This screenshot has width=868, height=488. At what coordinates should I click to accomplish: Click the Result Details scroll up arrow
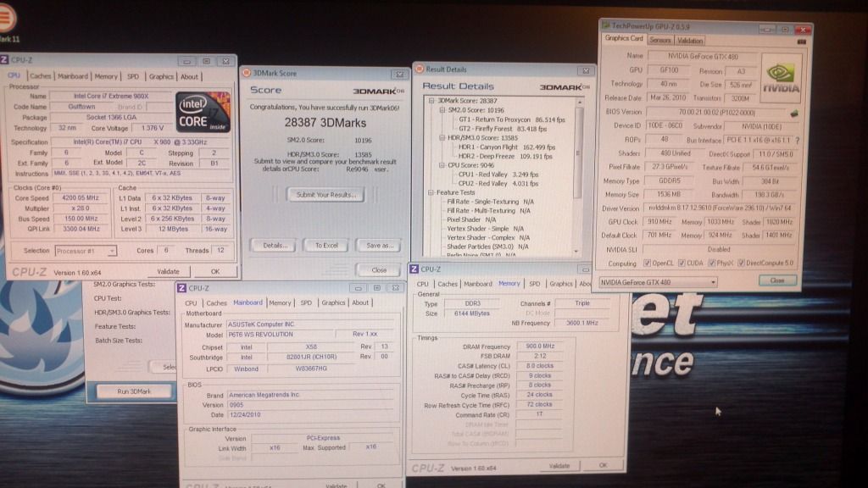tap(579, 103)
